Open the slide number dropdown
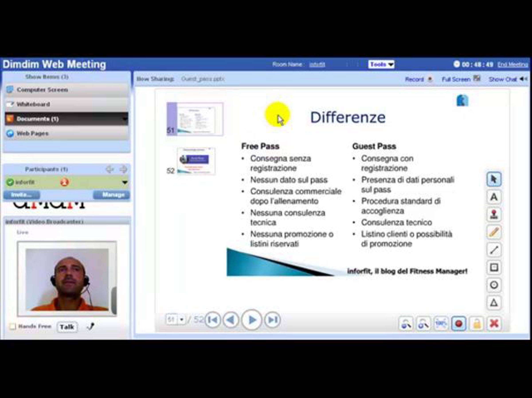The width and height of the screenshot is (532, 398). 182,320
